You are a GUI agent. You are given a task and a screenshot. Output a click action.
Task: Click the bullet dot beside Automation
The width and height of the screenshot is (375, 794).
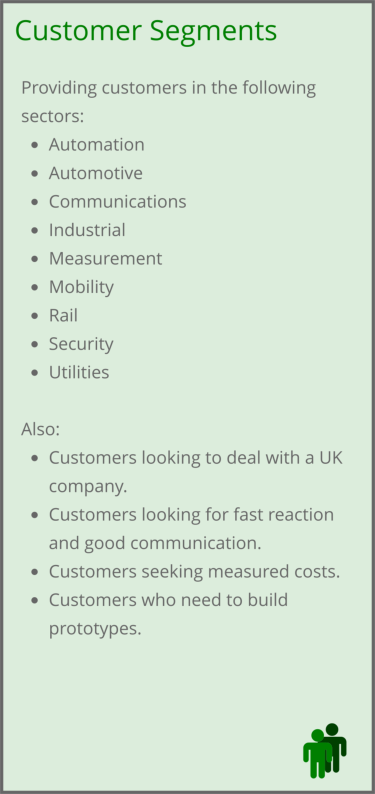(x=34, y=145)
